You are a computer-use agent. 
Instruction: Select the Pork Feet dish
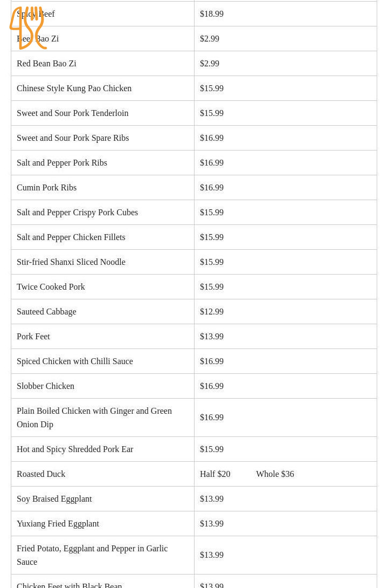(33, 337)
